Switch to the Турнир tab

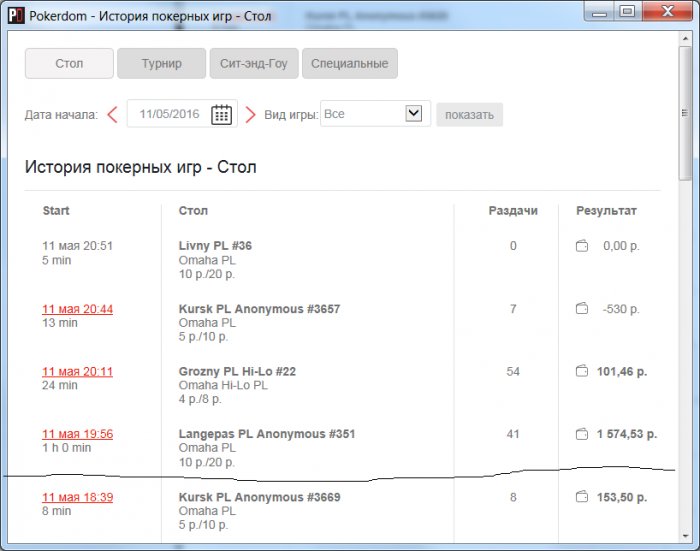tap(161, 64)
